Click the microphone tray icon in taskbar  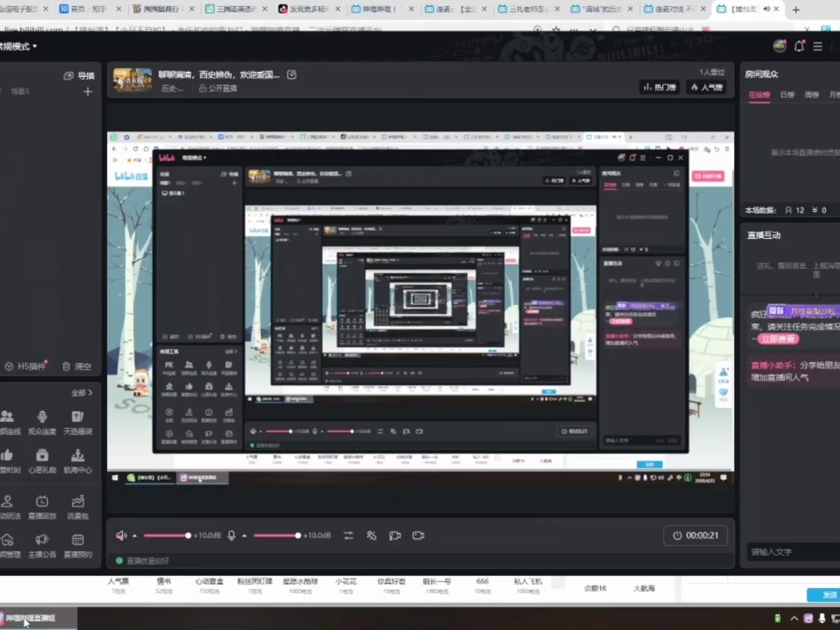click(821, 618)
